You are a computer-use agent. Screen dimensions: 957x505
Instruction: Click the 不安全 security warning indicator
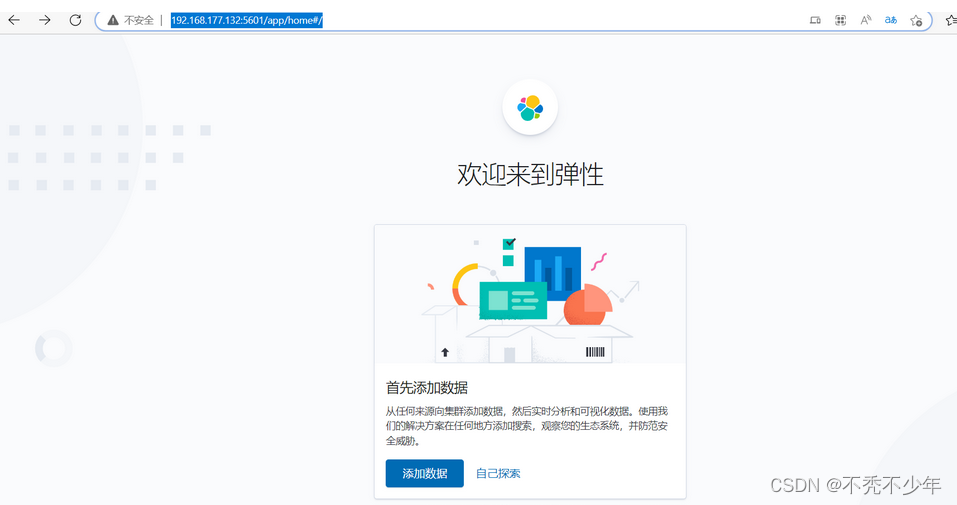click(x=131, y=20)
